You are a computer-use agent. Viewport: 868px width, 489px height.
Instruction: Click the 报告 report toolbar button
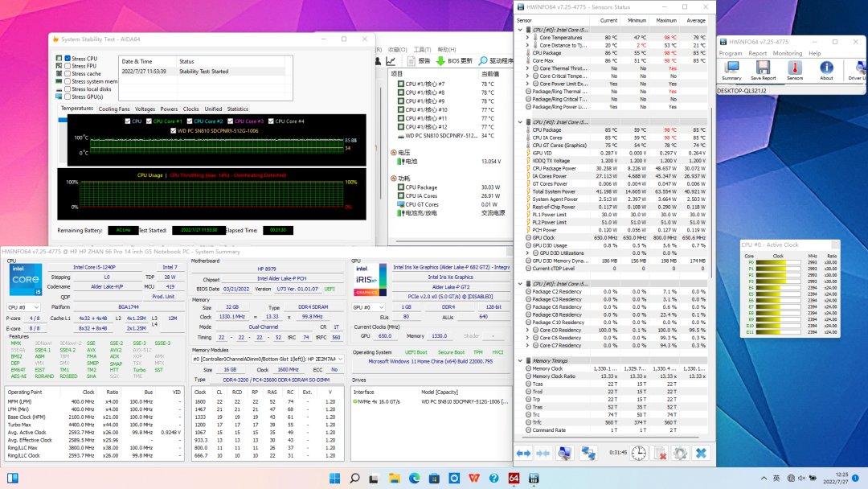[x=418, y=60]
